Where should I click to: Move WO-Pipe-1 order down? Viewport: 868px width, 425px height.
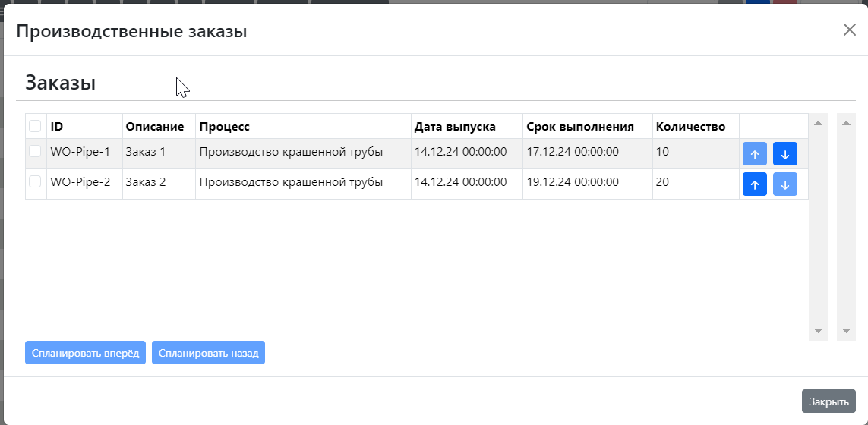point(785,154)
